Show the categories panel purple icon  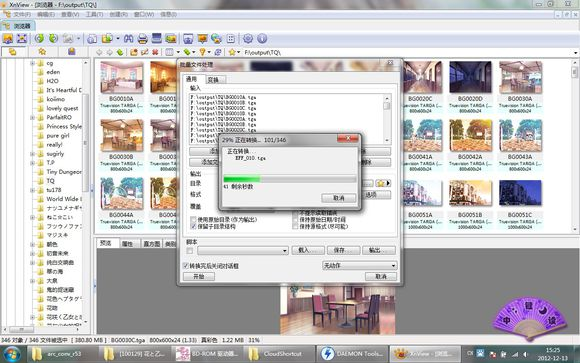(x=72, y=52)
